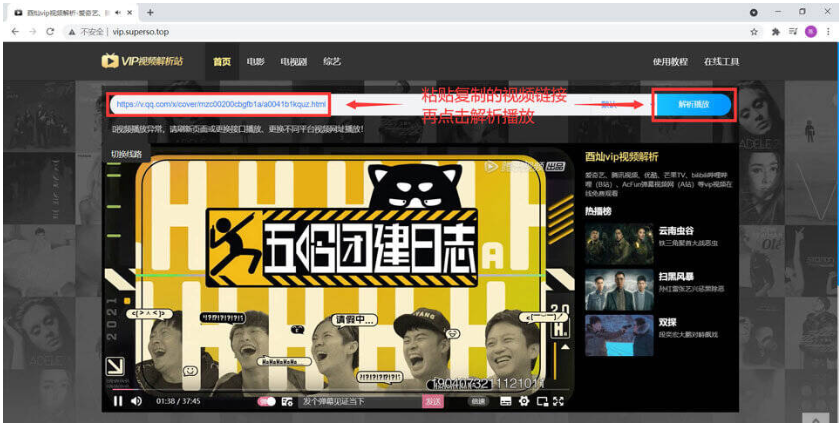
Task: Pause the video playback
Action: pyautogui.click(x=118, y=401)
